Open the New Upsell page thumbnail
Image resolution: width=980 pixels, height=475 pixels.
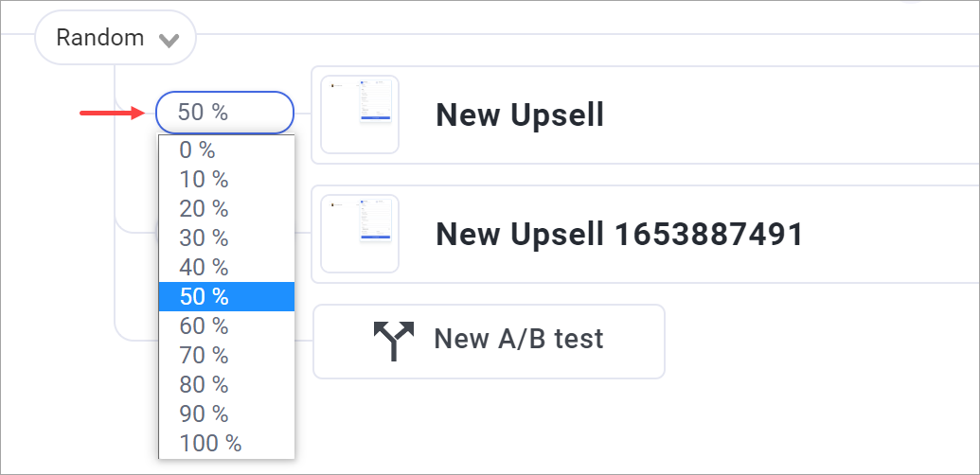click(360, 114)
